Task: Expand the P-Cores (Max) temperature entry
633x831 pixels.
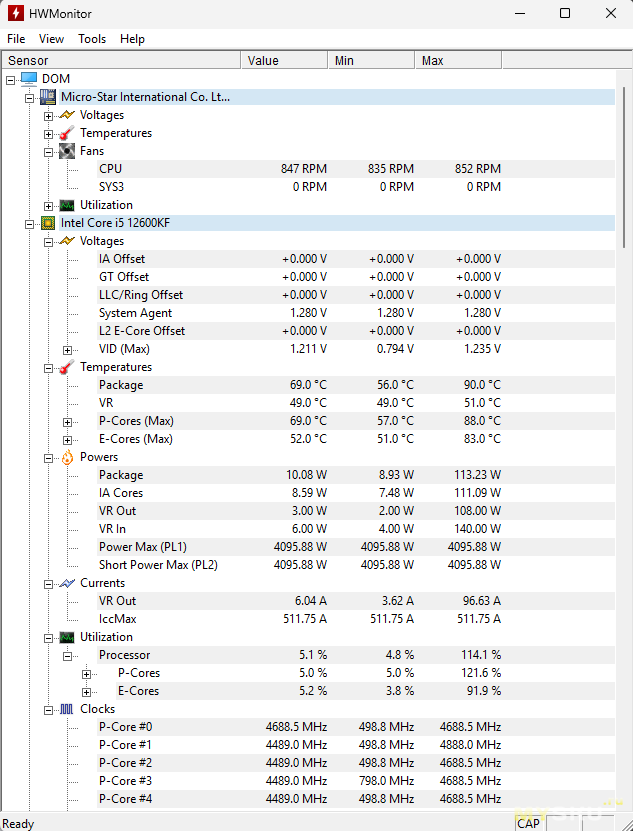Action: [x=67, y=421]
